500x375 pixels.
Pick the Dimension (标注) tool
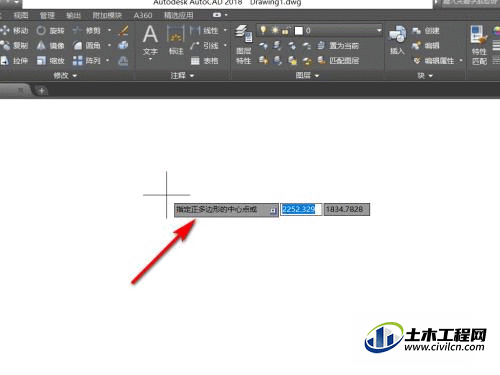pos(176,41)
